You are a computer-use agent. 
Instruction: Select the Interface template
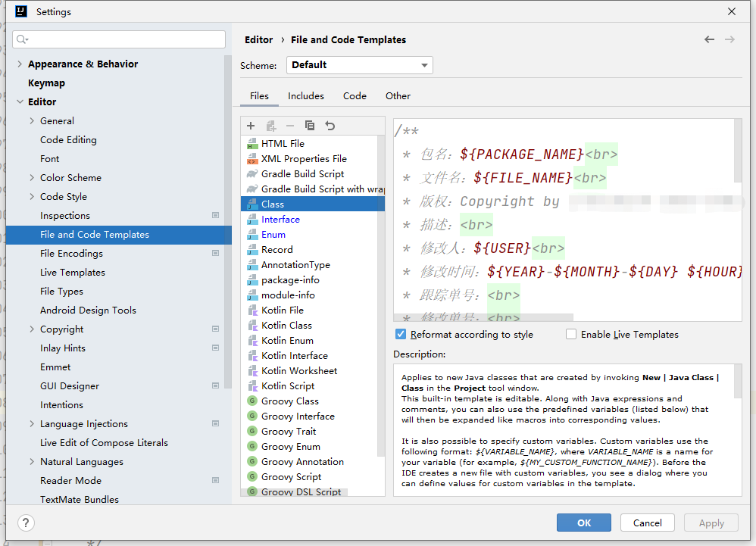(x=280, y=220)
